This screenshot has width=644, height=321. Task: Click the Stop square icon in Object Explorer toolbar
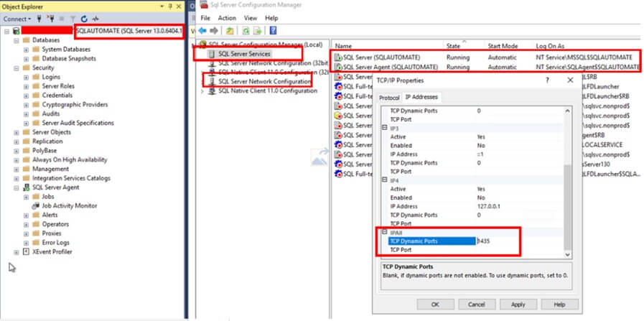(62, 19)
